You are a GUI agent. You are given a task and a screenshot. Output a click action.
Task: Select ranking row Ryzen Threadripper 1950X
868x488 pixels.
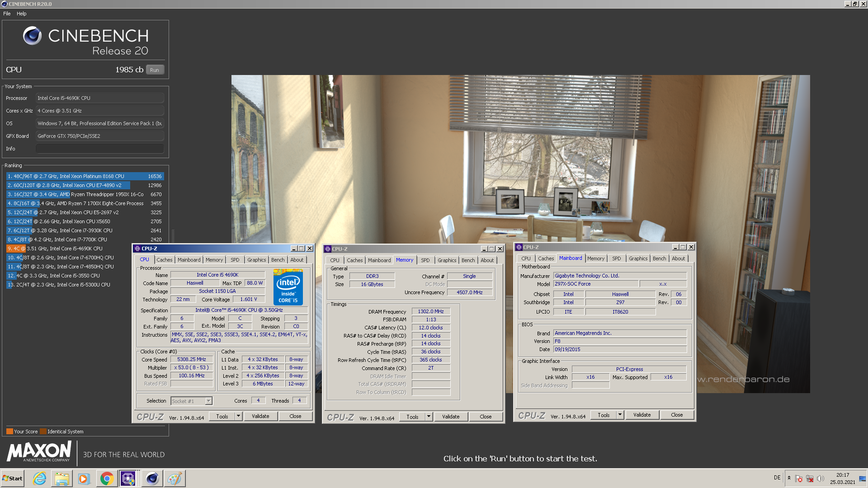(85, 194)
